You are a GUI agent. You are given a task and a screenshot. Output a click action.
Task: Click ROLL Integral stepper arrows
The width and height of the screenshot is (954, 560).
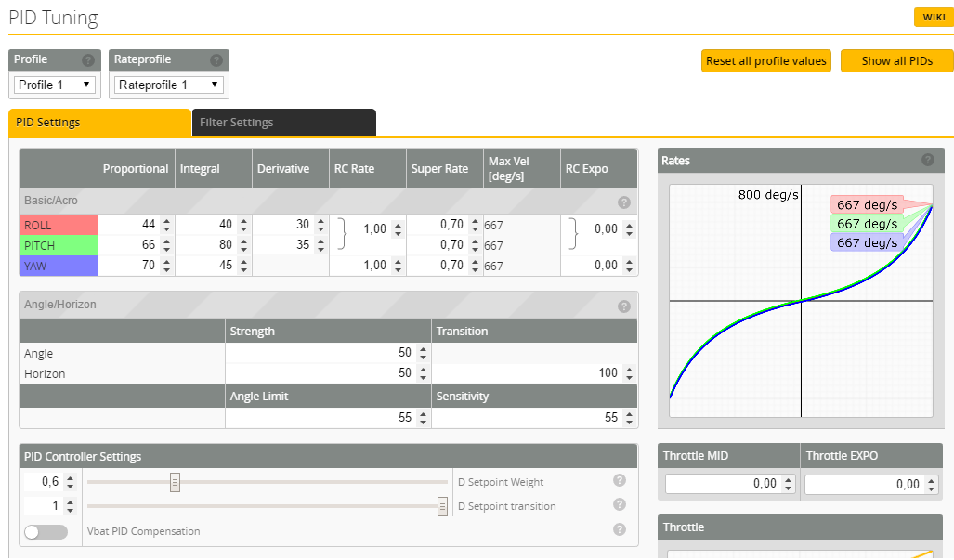coord(243,225)
